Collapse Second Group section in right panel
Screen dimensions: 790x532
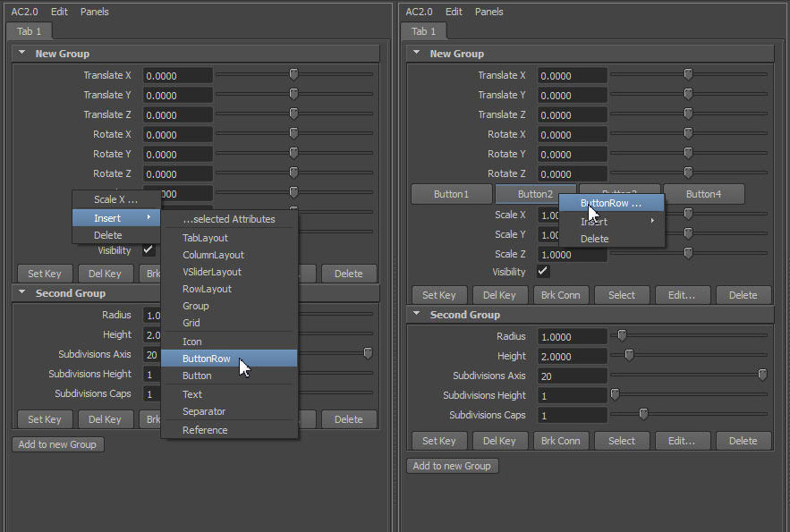click(416, 315)
